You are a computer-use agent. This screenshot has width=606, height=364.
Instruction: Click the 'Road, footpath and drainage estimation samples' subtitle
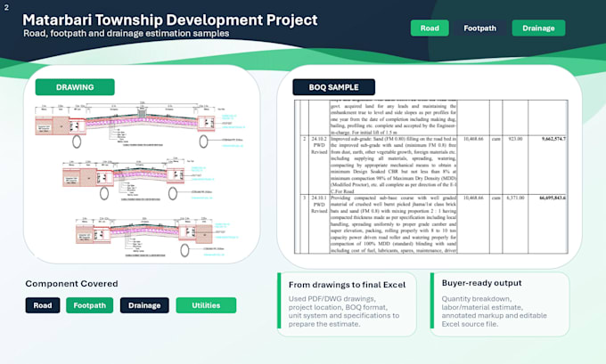click(x=126, y=34)
